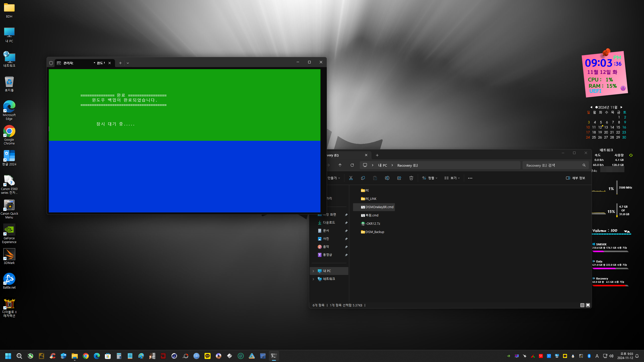Open the 휴지통 recycle bin desktop icon
Image resolution: width=644 pixels, height=362 pixels.
pos(9,84)
